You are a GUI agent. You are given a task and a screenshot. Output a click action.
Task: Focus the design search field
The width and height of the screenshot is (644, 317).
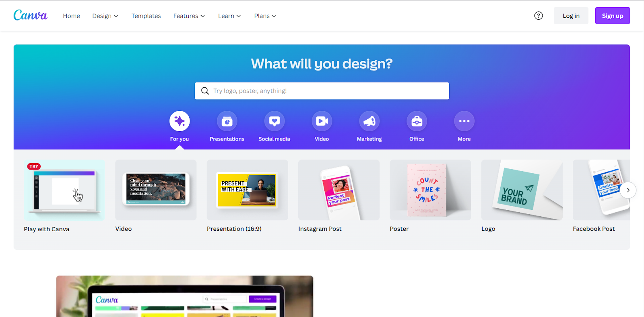coord(322,91)
